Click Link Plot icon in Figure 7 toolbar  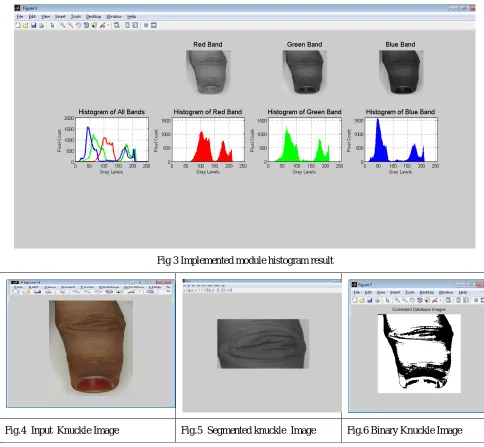(x=448, y=300)
